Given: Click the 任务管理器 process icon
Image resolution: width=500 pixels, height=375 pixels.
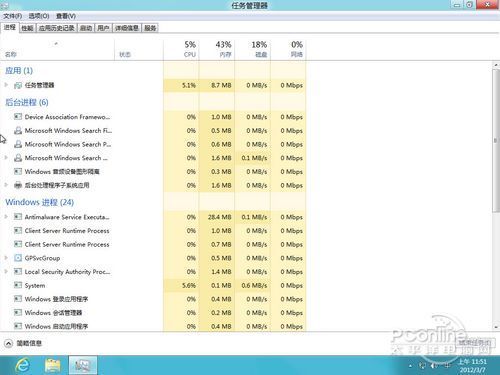Looking at the screenshot, I should pos(18,85).
